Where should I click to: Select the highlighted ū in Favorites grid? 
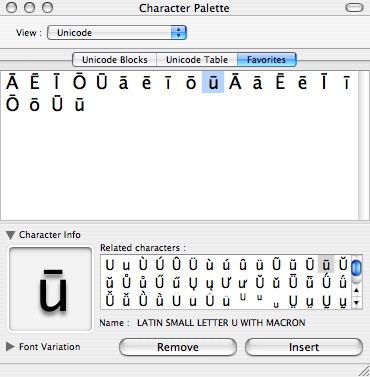pyautogui.click(x=213, y=82)
